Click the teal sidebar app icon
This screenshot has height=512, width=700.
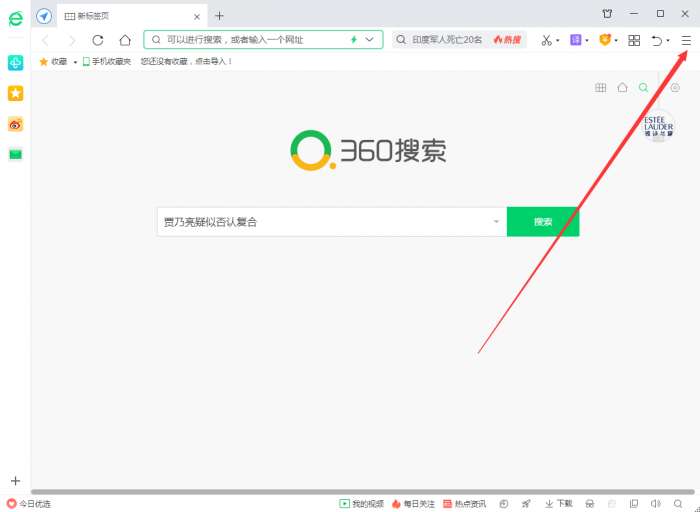16,62
